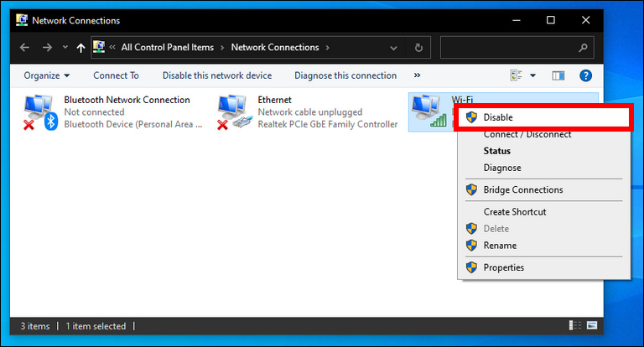Select the Wi-Fi adapter icon
The image size is (644, 347).
coord(428,111)
